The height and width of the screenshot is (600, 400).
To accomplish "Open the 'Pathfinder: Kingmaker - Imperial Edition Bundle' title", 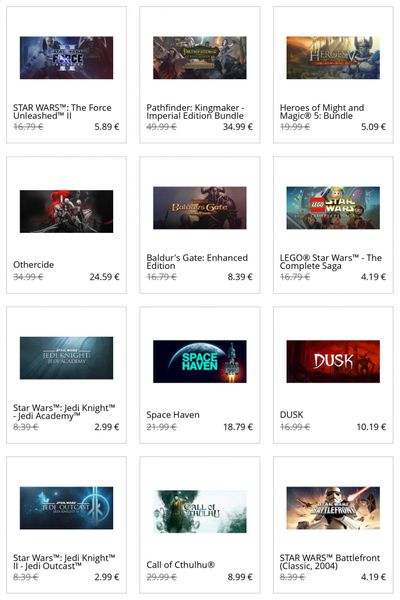I will [x=195, y=112].
